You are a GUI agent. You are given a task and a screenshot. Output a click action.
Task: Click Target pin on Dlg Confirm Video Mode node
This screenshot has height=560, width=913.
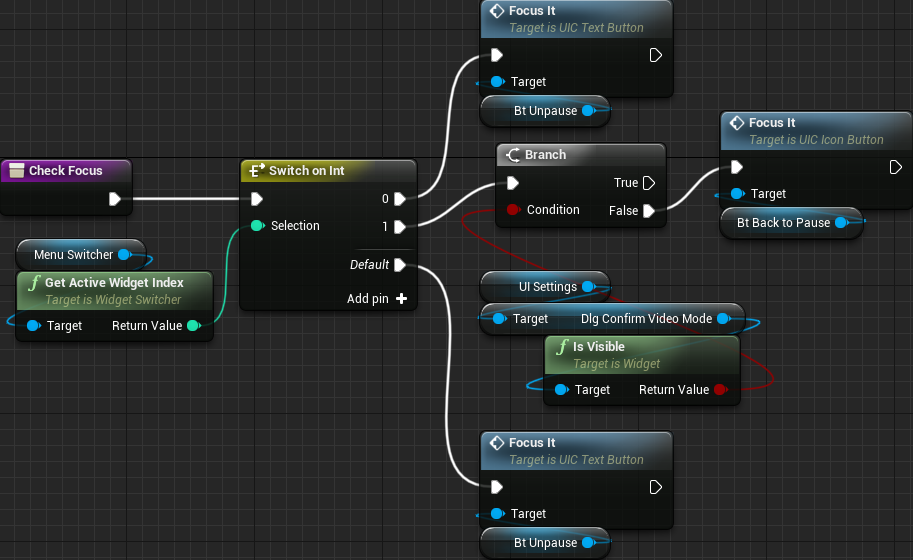500,318
